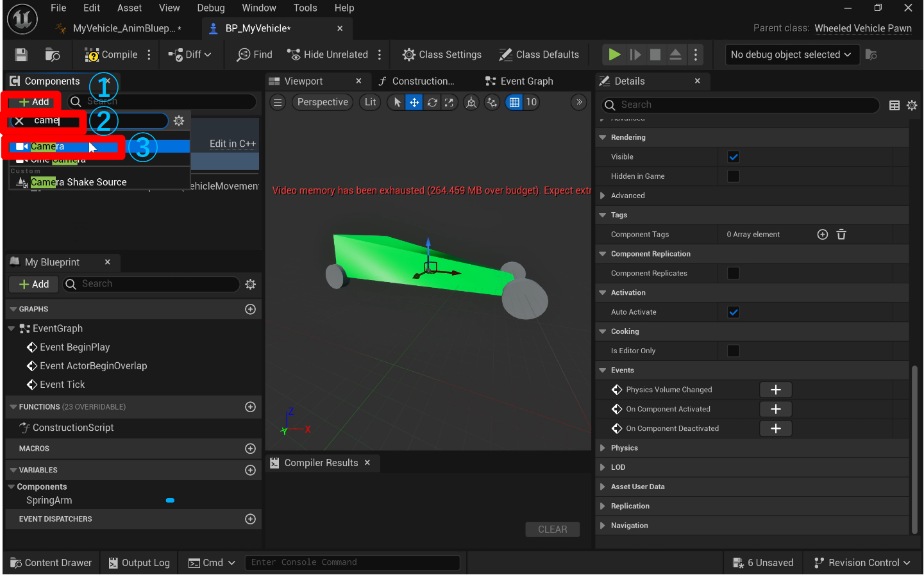Image resolution: width=924 pixels, height=575 pixels.
Task: Save the blueprint with the floppy disk icon
Action: pyautogui.click(x=21, y=54)
